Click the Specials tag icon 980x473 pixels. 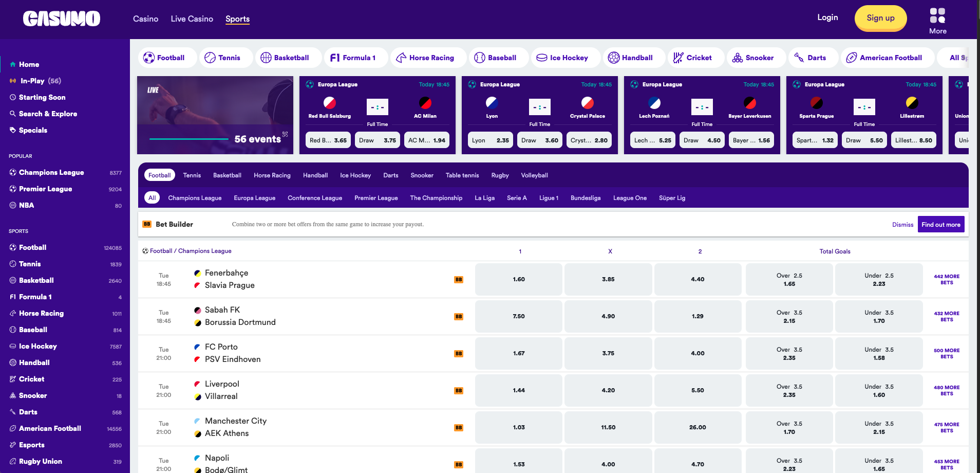coord(12,130)
